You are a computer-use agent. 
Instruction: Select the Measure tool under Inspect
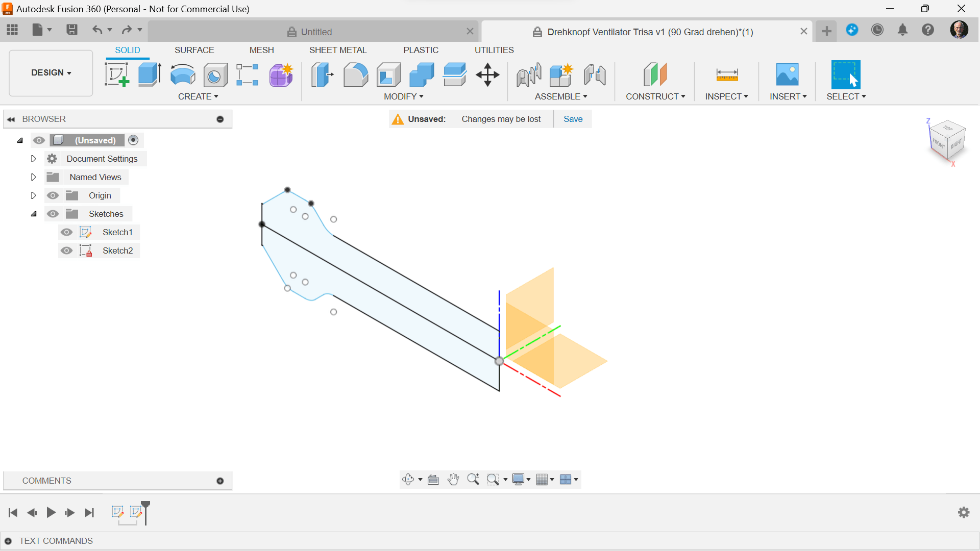(727, 74)
